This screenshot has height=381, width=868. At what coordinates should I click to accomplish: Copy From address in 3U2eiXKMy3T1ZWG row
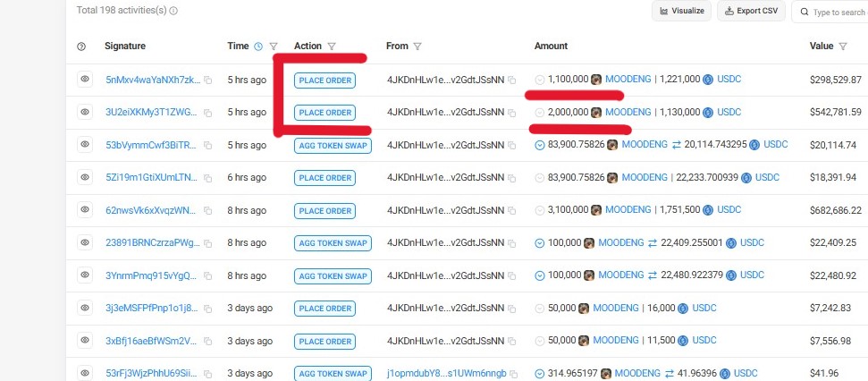click(512, 113)
